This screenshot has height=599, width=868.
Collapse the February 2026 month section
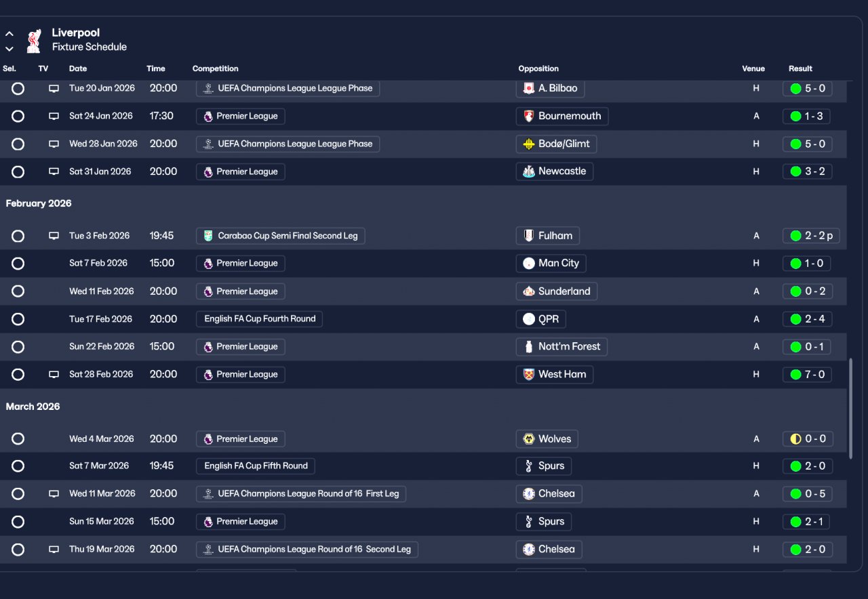(39, 203)
